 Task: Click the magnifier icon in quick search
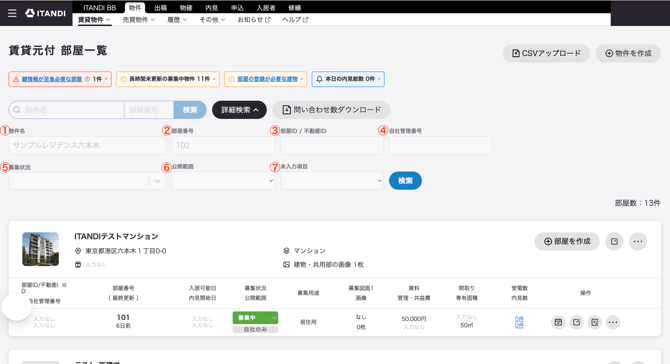click(17, 110)
